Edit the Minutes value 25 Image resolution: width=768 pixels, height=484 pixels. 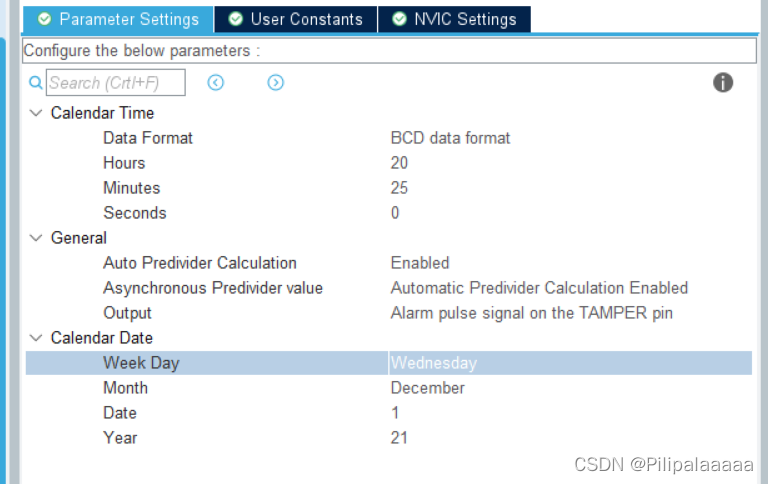[x=399, y=188]
